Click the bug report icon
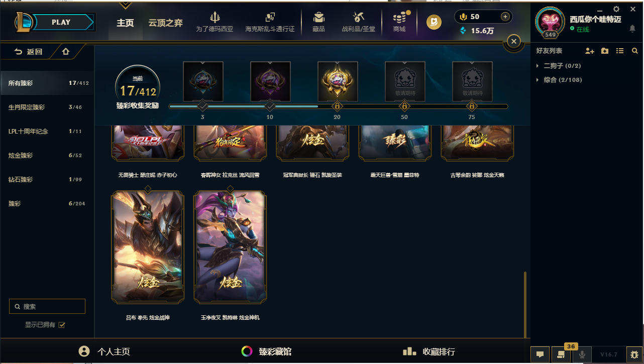This screenshot has height=364, width=644. tap(634, 354)
